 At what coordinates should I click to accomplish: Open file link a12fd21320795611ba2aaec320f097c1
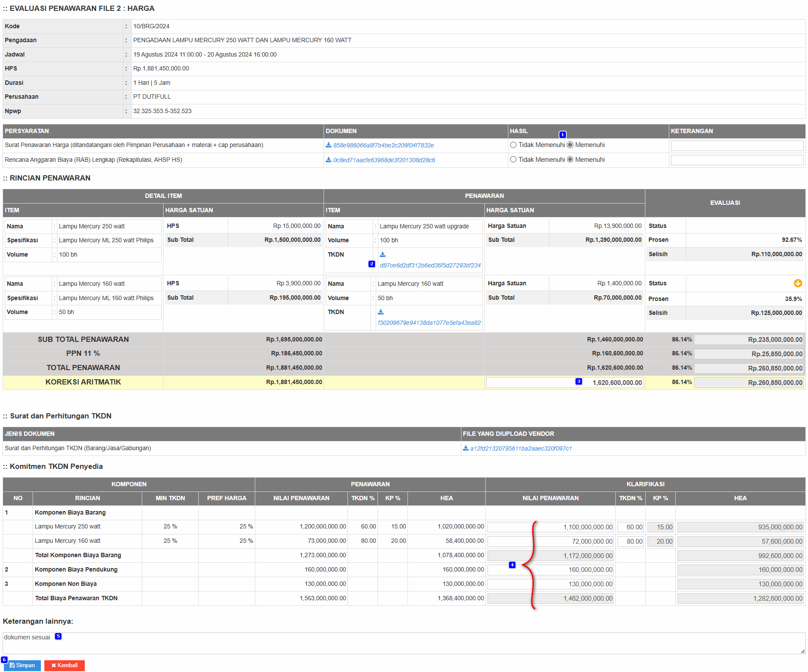[x=521, y=448]
